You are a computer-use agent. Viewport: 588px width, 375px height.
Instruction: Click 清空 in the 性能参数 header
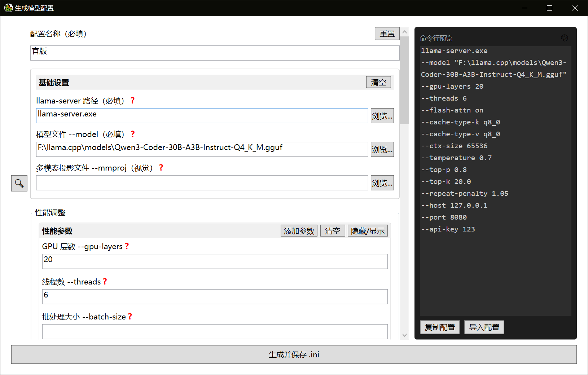click(333, 231)
